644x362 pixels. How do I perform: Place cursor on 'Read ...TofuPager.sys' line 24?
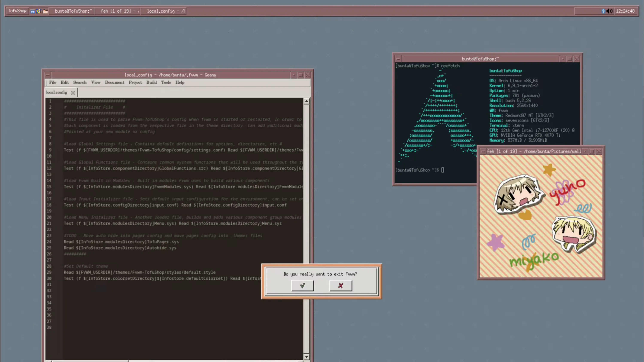pyautogui.click(x=121, y=242)
